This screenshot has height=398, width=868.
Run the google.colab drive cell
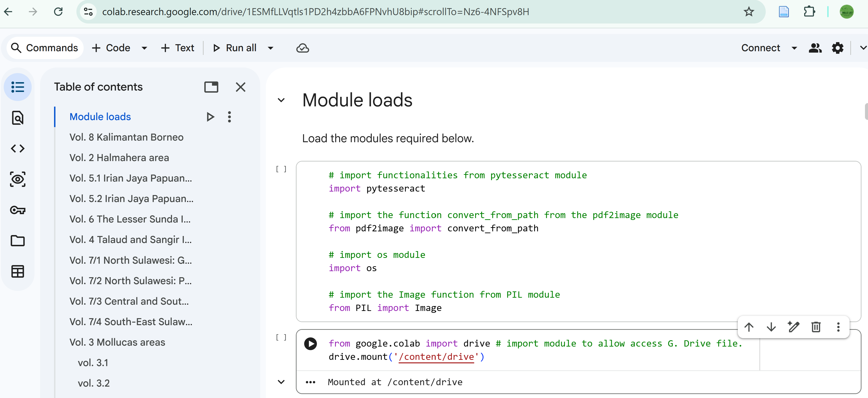coord(310,344)
